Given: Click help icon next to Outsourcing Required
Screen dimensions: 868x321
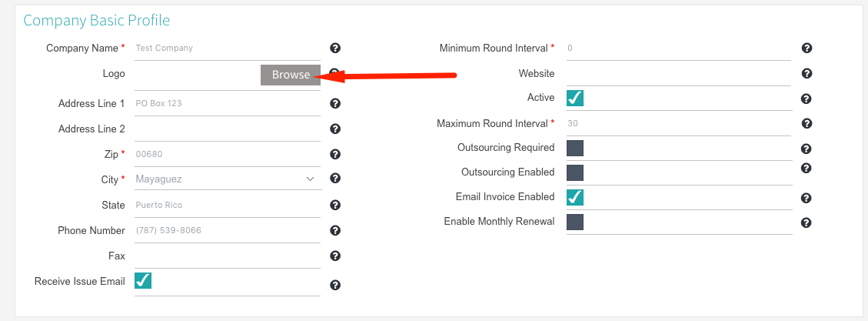Looking at the screenshot, I should (806, 149).
